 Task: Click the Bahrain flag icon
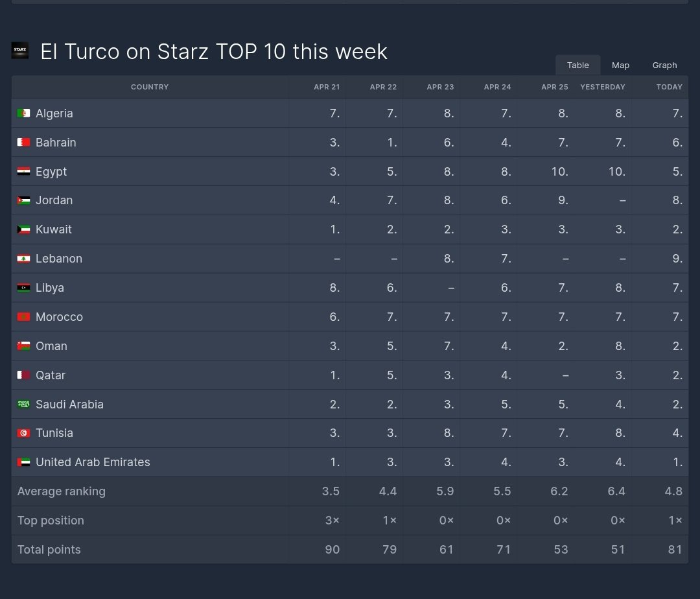24,143
